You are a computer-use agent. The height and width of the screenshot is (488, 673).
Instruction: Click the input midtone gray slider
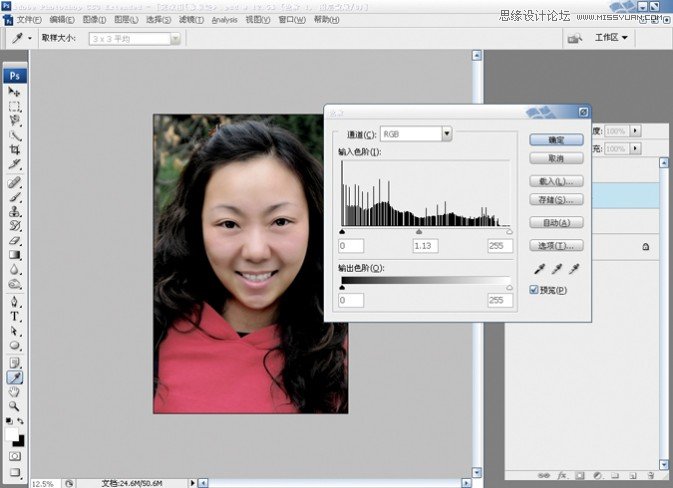pos(419,232)
